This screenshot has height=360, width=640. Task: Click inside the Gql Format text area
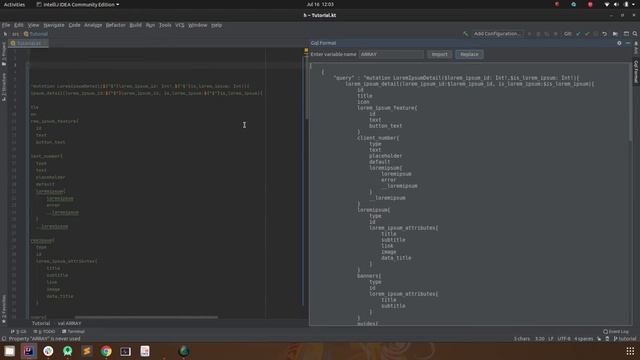(x=469, y=194)
